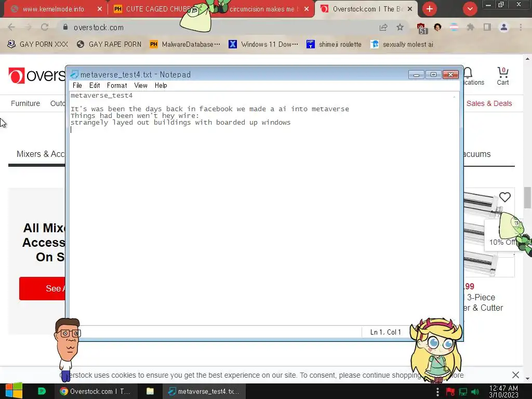The image size is (532, 399).
Task: Open File Explorer from the taskbar
Action: click(x=150, y=391)
